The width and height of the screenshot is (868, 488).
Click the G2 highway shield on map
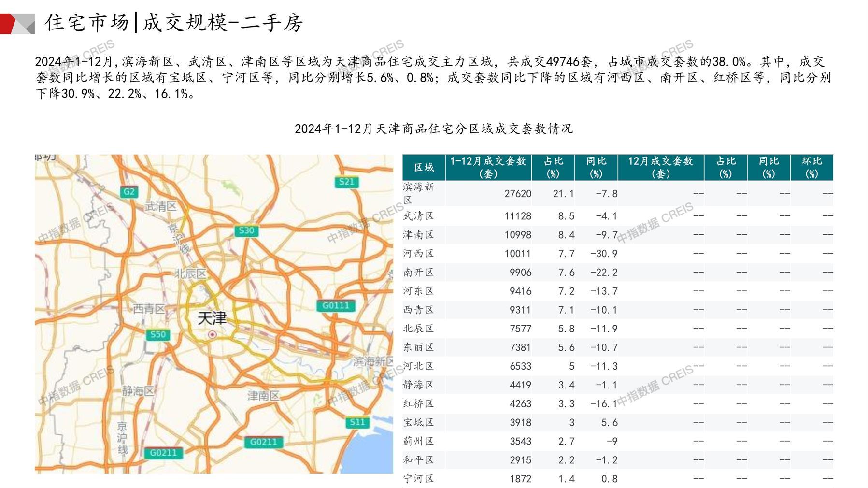[x=129, y=191]
